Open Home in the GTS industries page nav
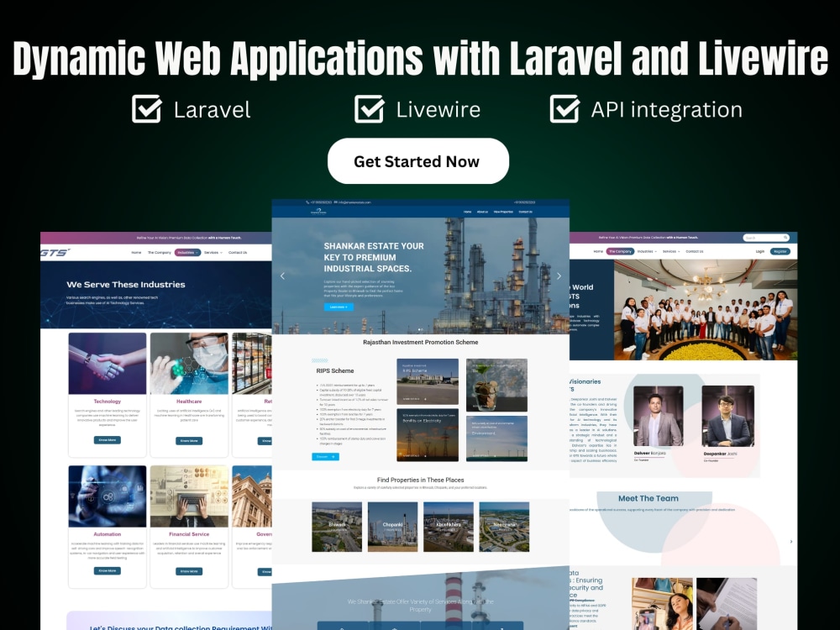 [x=137, y=252]
